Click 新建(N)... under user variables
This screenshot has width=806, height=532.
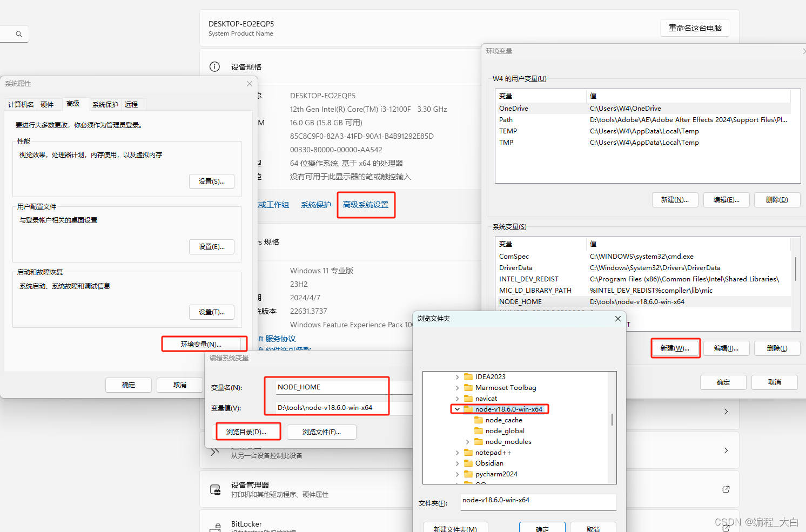pos(675,200)
